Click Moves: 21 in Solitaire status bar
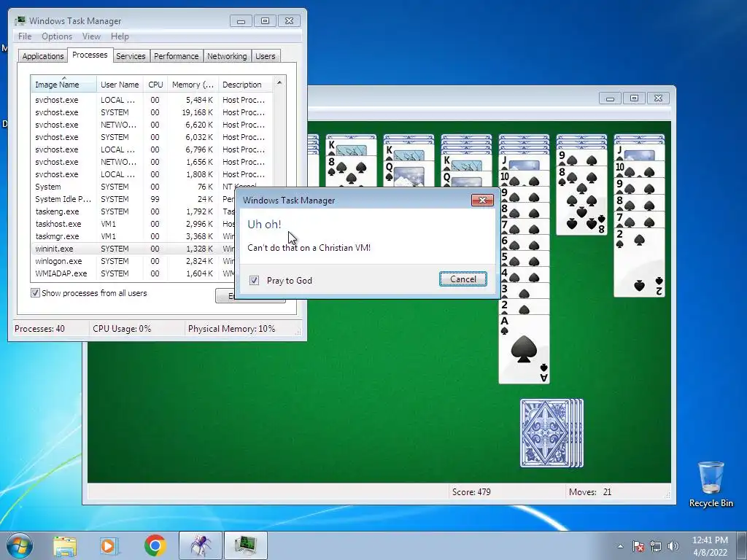The height and width of the screenshot is (560, 747). [x=590, y=492]
